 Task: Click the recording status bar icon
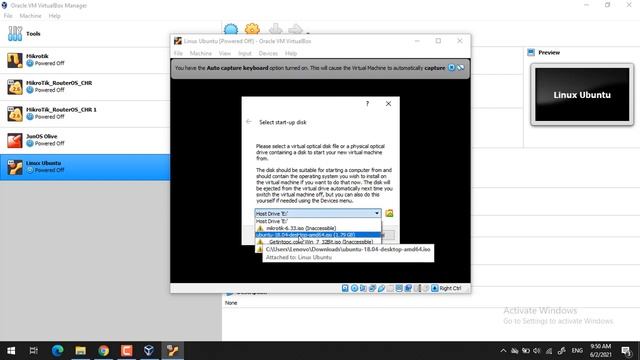pyautogui.click(x=408, y=288)
